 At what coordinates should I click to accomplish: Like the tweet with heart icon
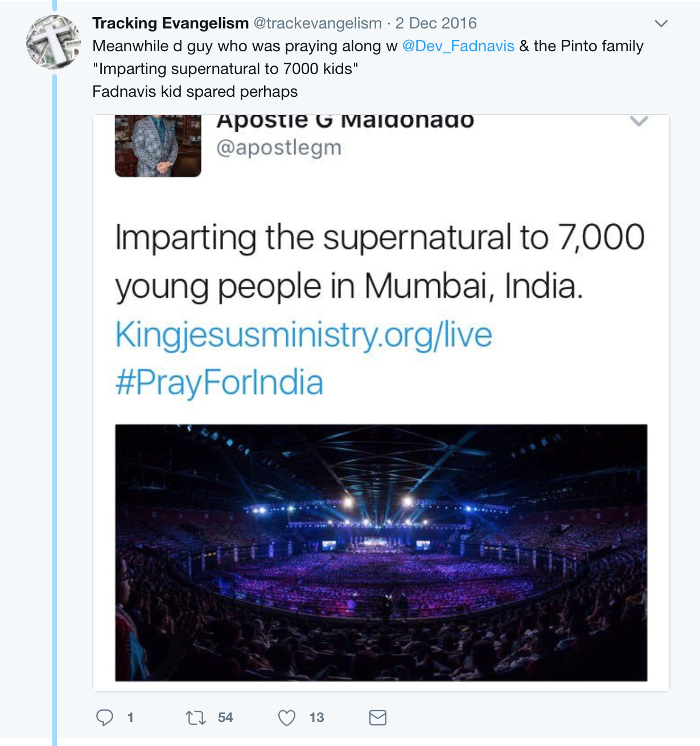tap(287, 718)
